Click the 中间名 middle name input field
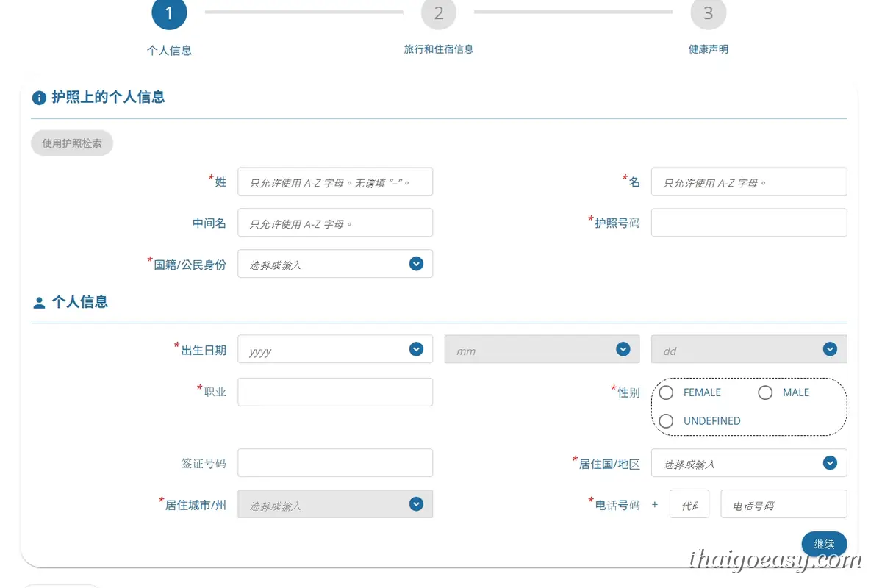Screen dimensions: 882x588 [335, 223]
